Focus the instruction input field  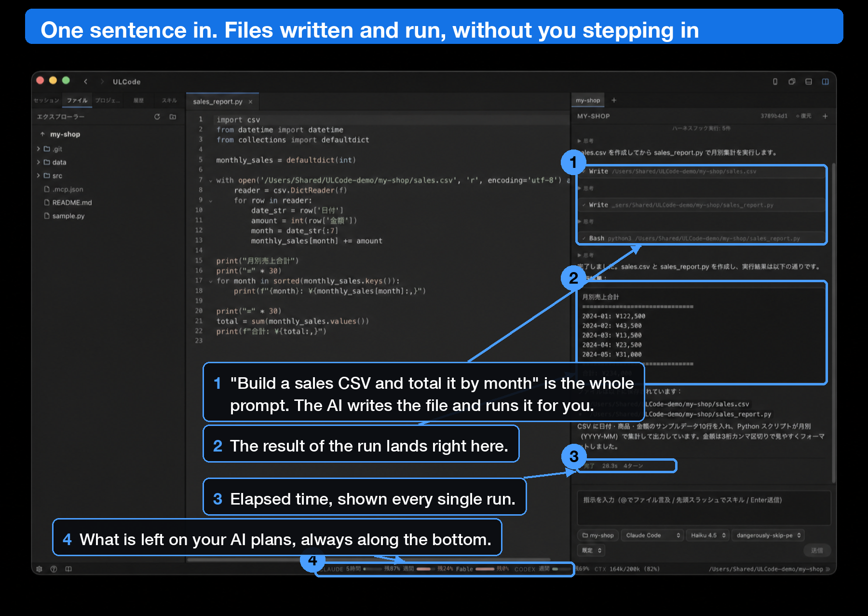coord(704,508)
